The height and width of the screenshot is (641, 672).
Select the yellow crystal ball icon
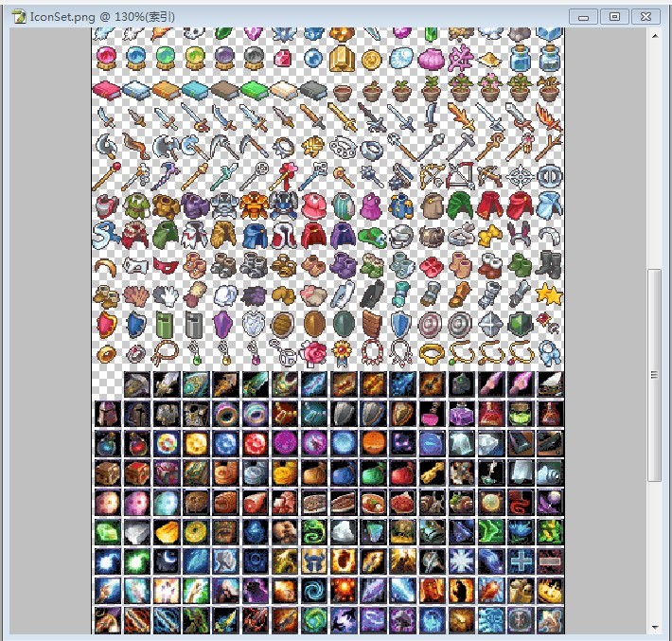point(195,58)
